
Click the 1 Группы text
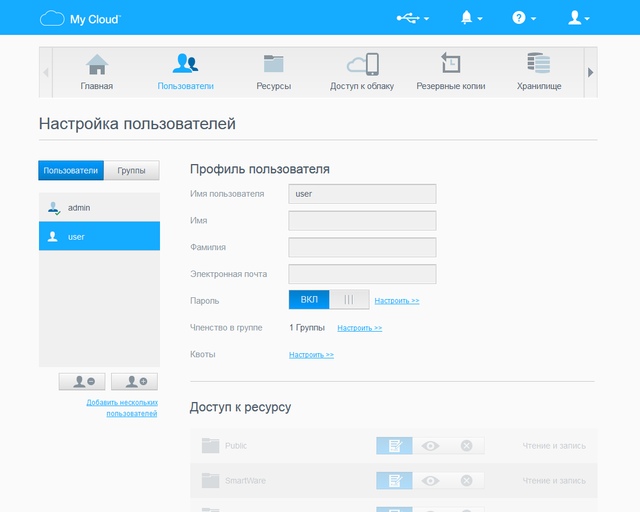tap(307, 327)
